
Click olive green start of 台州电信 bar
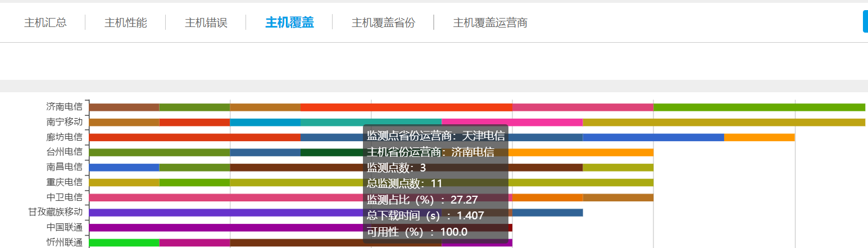point(160,152)
